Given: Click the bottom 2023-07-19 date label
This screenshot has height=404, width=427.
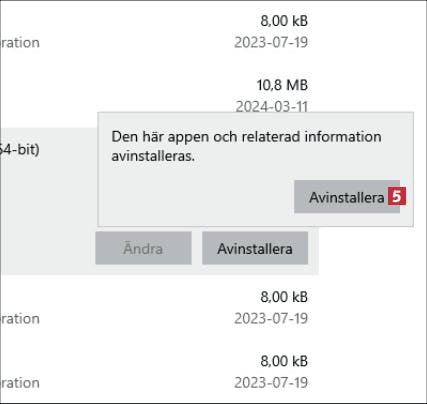Looking at the screenshot, I should tap(271, 382).
